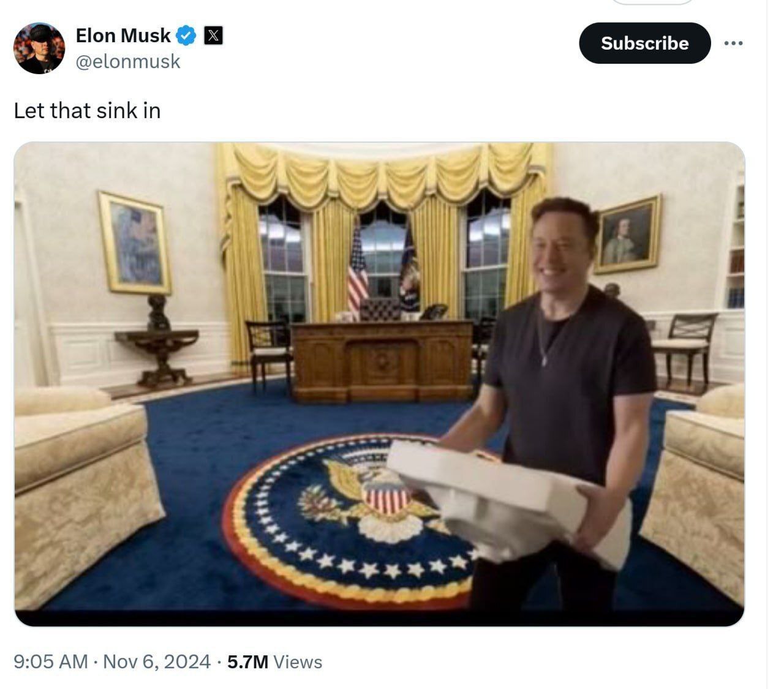Viewport: 784px width, 689px height.
Task: Click the X affiliation badge icon
Action: [x=213, y=36]
